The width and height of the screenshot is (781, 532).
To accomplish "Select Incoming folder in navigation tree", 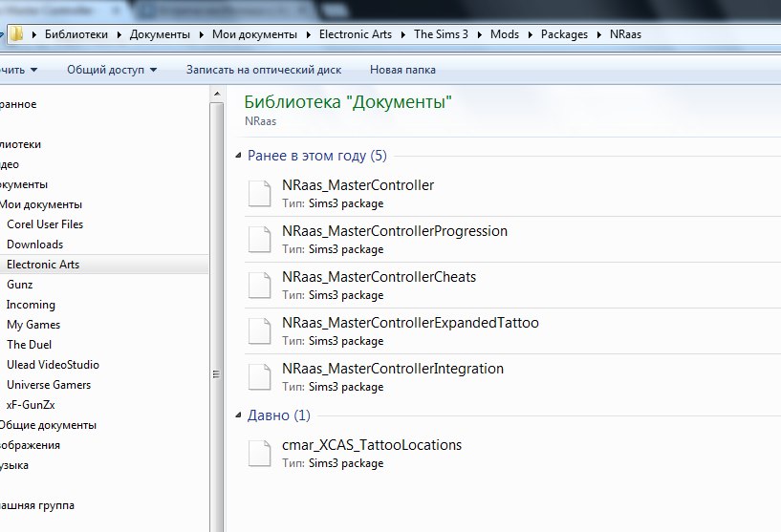I will pyautogui.click(x=31, y=305).
